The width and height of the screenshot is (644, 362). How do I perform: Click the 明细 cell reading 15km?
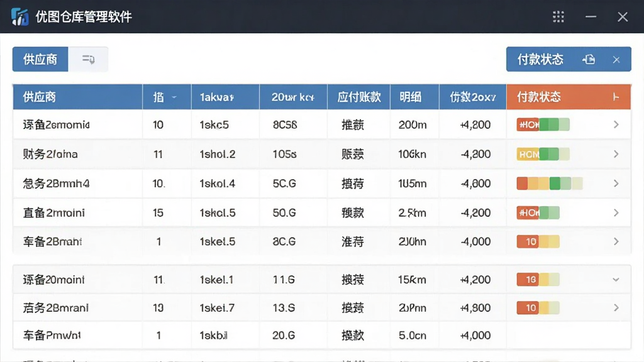click(x=412, y=280)
